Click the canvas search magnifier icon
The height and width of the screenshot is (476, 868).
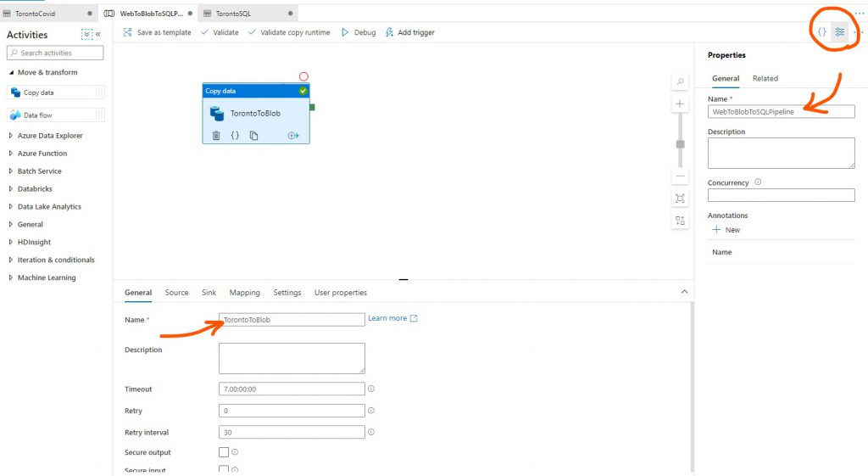click(x=680, y=82)
